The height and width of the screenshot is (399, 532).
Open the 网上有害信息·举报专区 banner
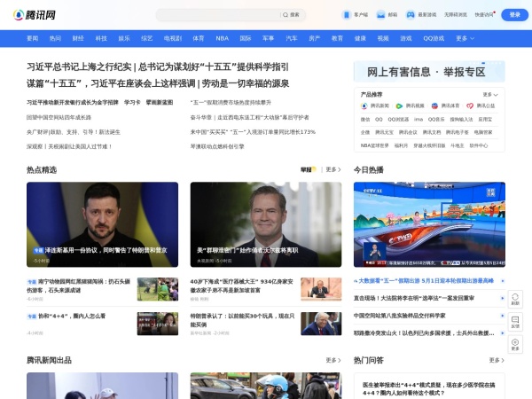point(429,72)
